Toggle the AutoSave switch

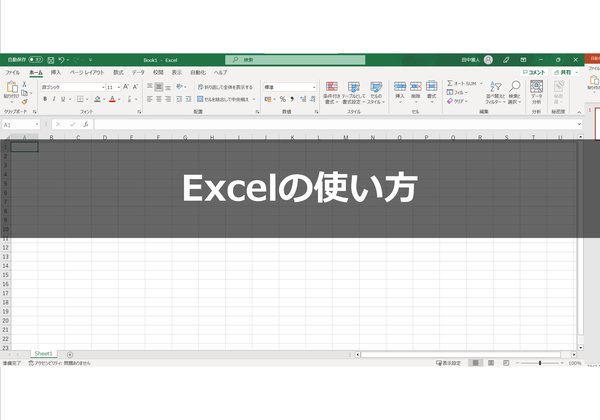click(x=36, y=60)
